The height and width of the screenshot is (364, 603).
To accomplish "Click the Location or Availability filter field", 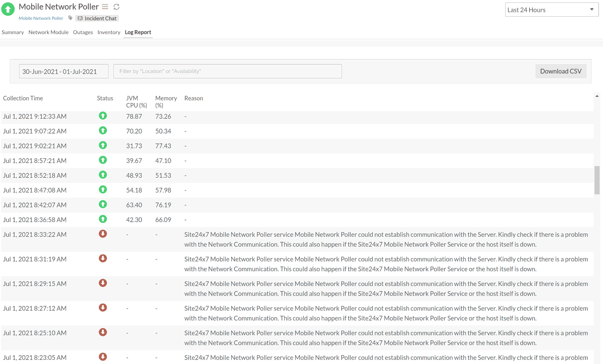I will [x=227, y=71].
